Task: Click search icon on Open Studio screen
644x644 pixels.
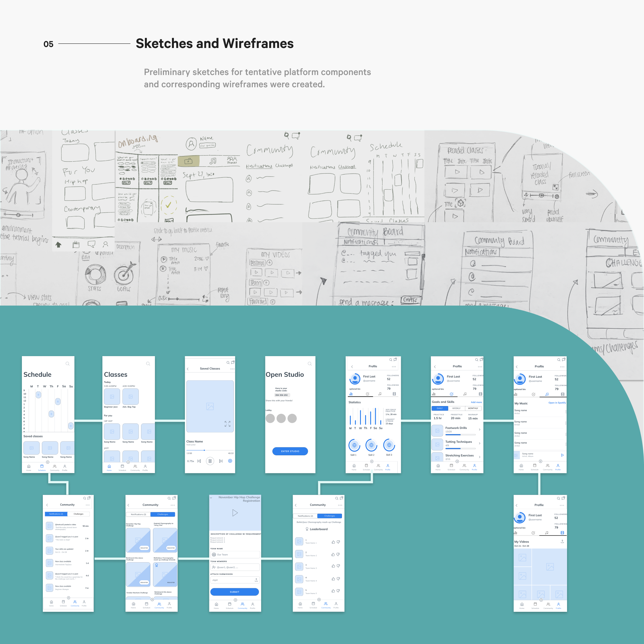Action: (x=309, y=364)
